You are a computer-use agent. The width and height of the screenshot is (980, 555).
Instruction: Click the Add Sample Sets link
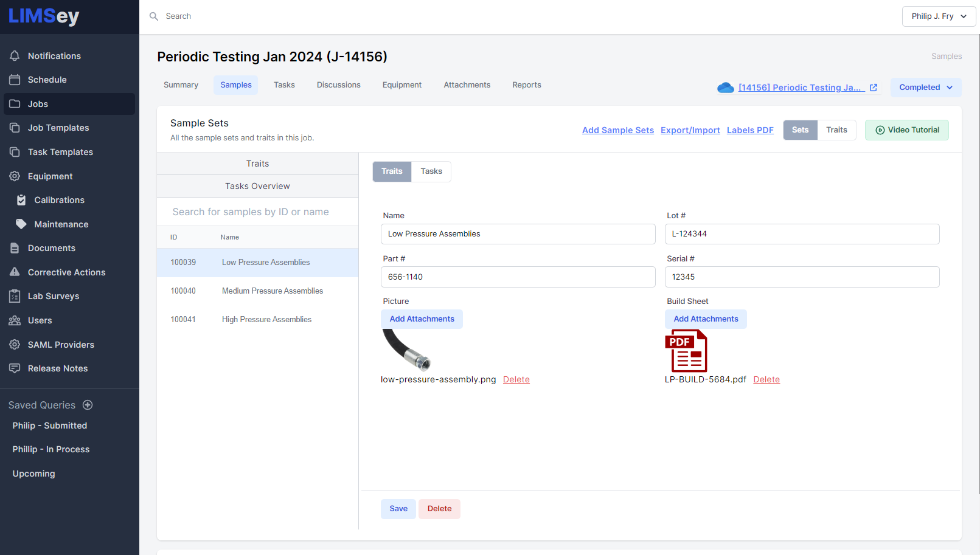pyautogui.click(x=618, y=130)
